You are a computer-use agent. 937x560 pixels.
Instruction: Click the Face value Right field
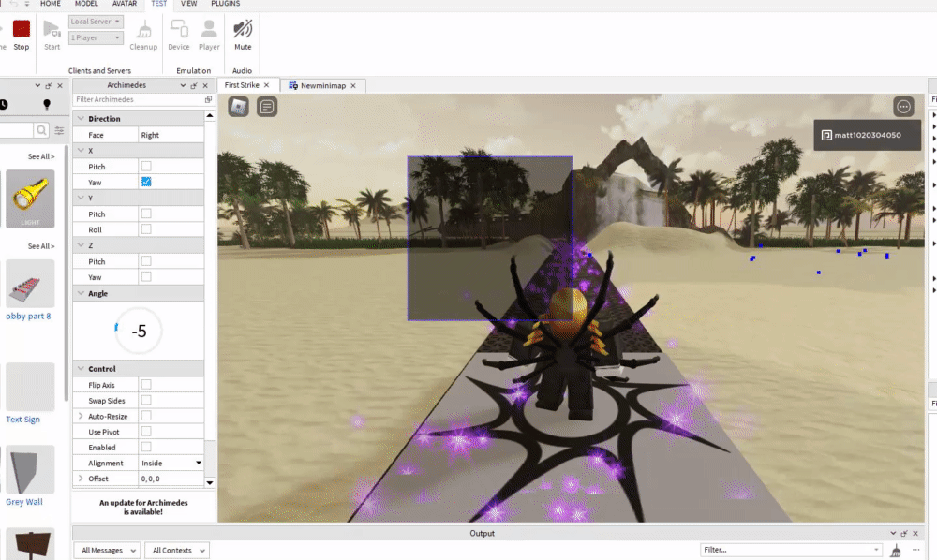[x=171, y=135]
